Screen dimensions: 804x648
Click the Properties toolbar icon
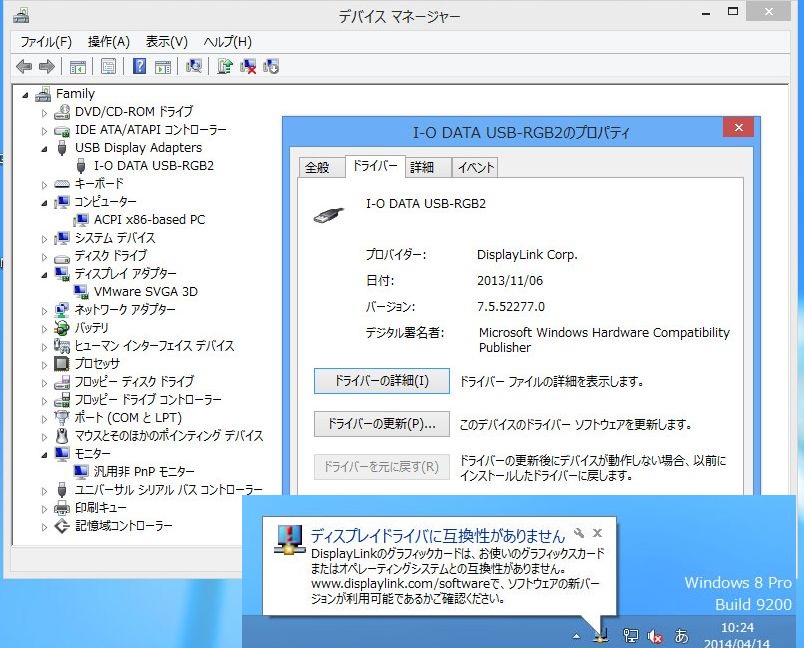[108, 67]
